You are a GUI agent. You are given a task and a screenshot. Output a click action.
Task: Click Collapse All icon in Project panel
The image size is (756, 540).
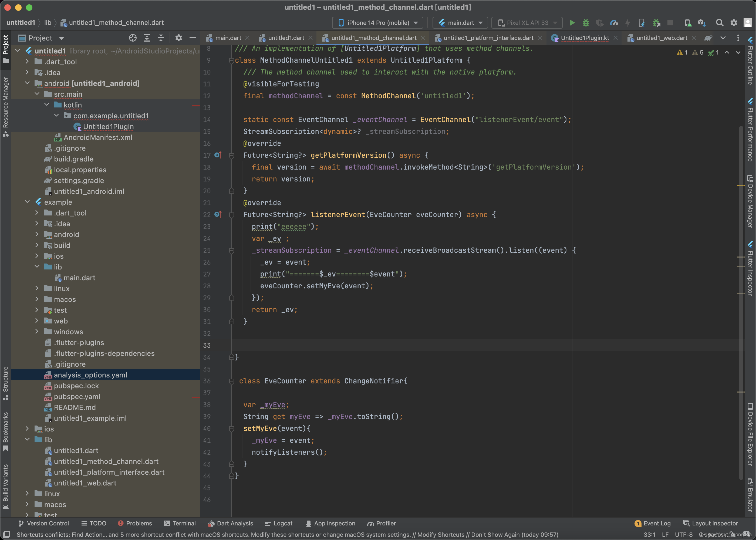[161, 38]
